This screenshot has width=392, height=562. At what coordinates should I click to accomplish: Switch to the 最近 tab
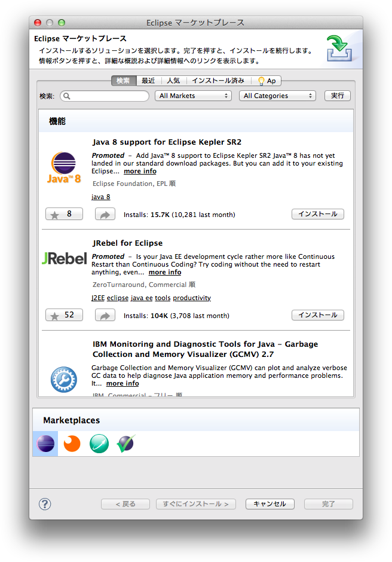[148, 81]
